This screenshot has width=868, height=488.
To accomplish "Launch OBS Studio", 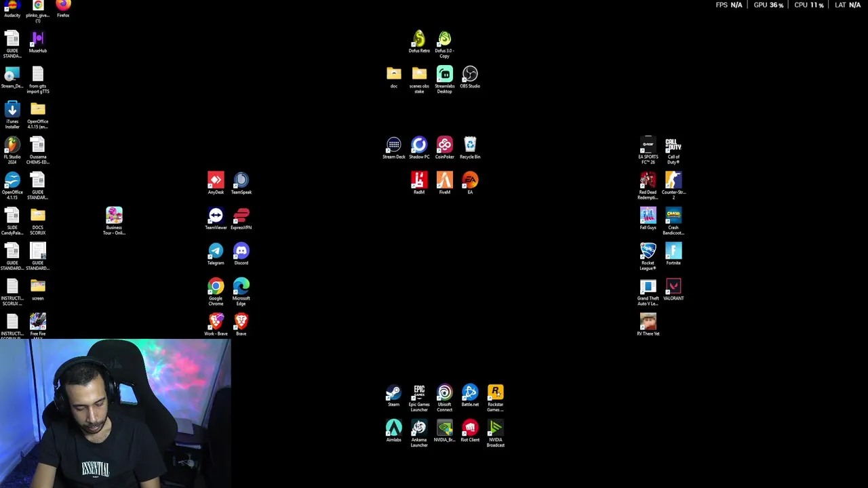I will tap(470, 77).
